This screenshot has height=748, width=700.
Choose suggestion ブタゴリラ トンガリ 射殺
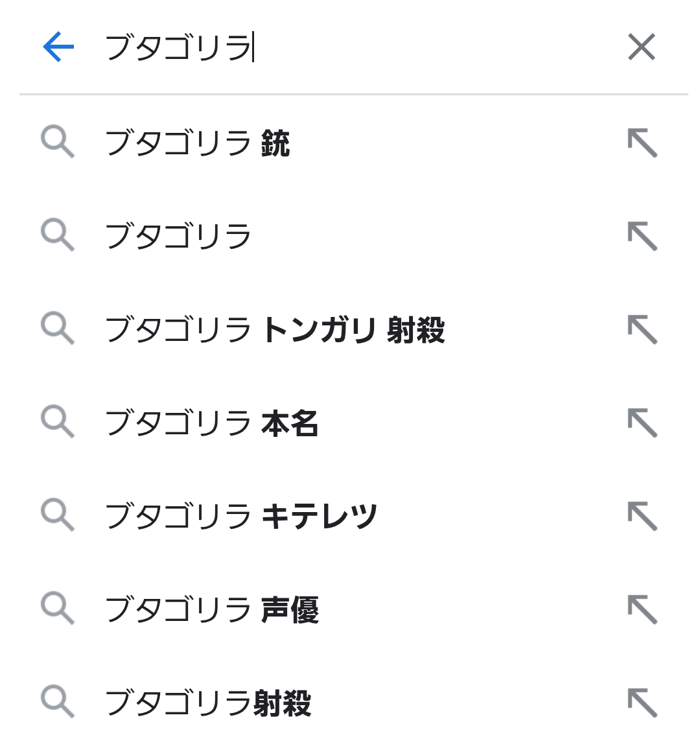click(x=275, y=329)
